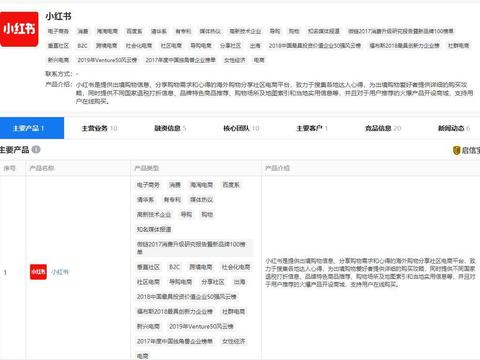Image resolution: width=480 pixels, height=360 pixels.
Task: Click the 媒体热议 tag in 产品类型 column
Action: [x=201, y=200]
